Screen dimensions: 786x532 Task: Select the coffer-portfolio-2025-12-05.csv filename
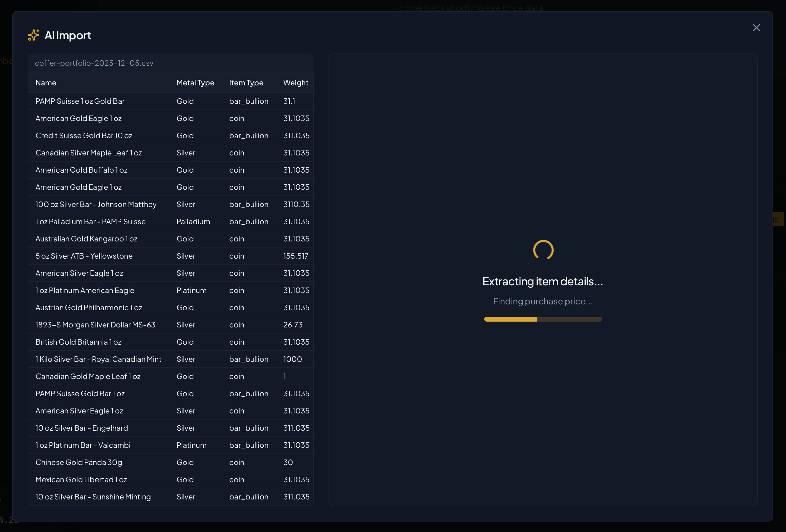coord(94,63)
